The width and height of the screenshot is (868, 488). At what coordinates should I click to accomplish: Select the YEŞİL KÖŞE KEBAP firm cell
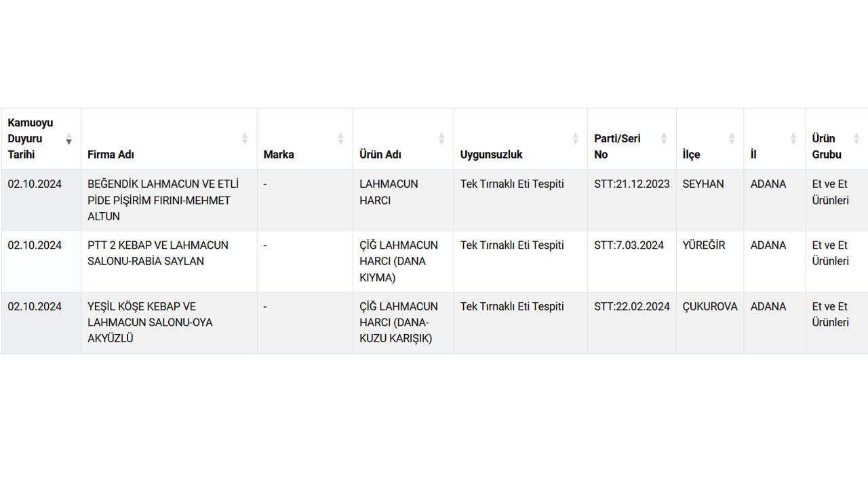coord(150,322)
